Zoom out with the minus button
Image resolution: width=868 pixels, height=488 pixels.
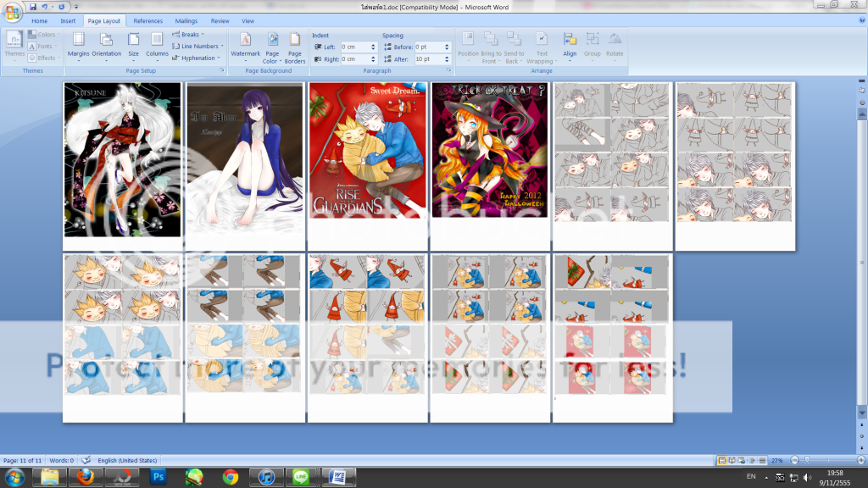pos(794,460)
